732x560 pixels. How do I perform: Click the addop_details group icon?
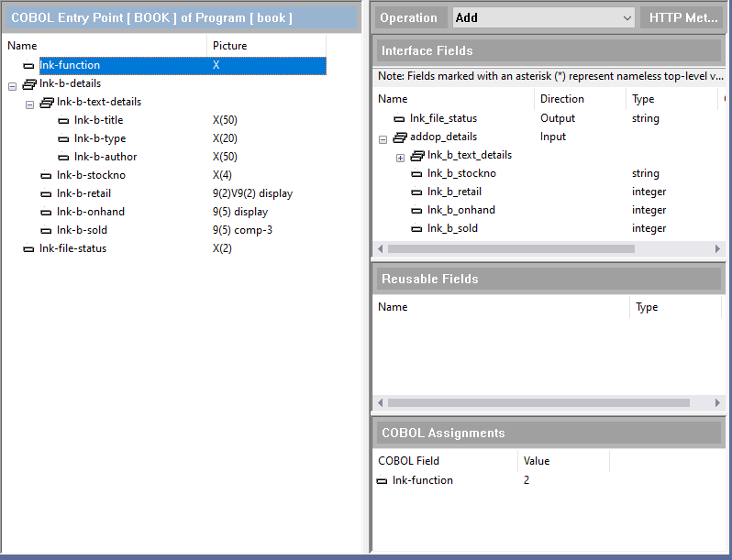[399, 137]
